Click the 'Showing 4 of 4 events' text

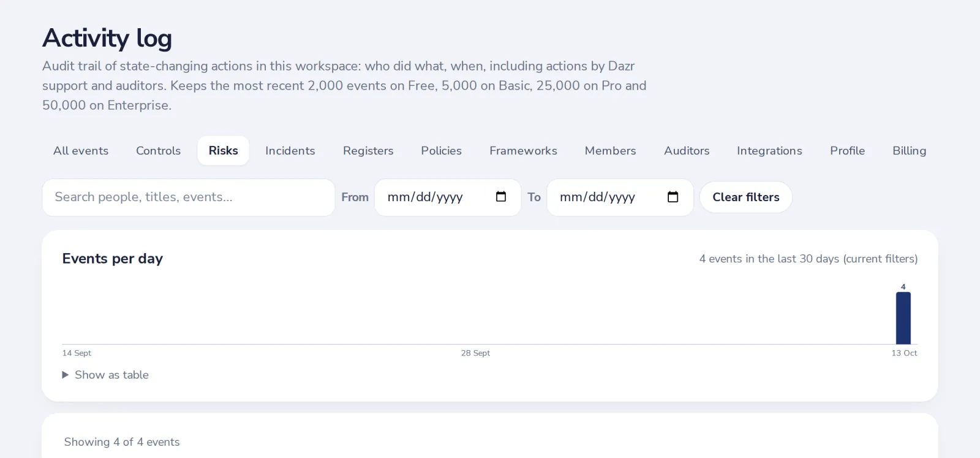coord(122,442)
